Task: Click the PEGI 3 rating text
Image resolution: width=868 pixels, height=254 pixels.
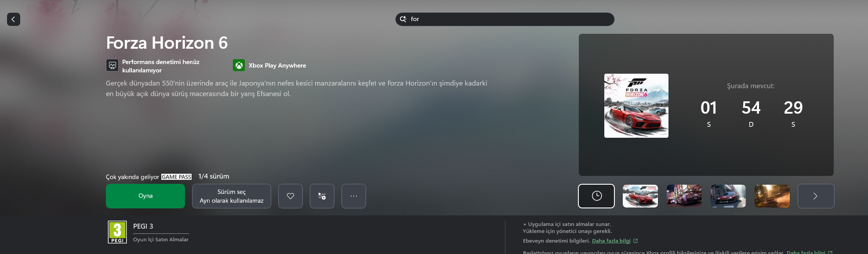Action: pyautogui.click(x=143, y=226)
